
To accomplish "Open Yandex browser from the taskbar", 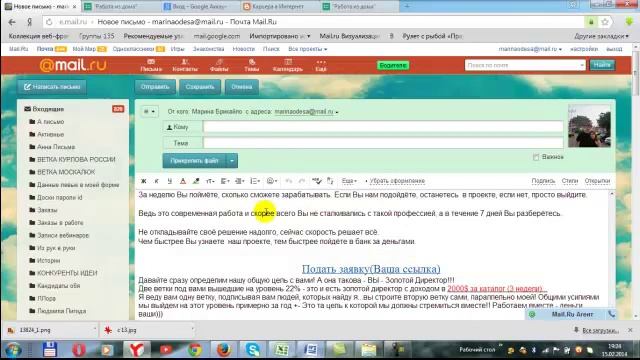I will point(136,350).
